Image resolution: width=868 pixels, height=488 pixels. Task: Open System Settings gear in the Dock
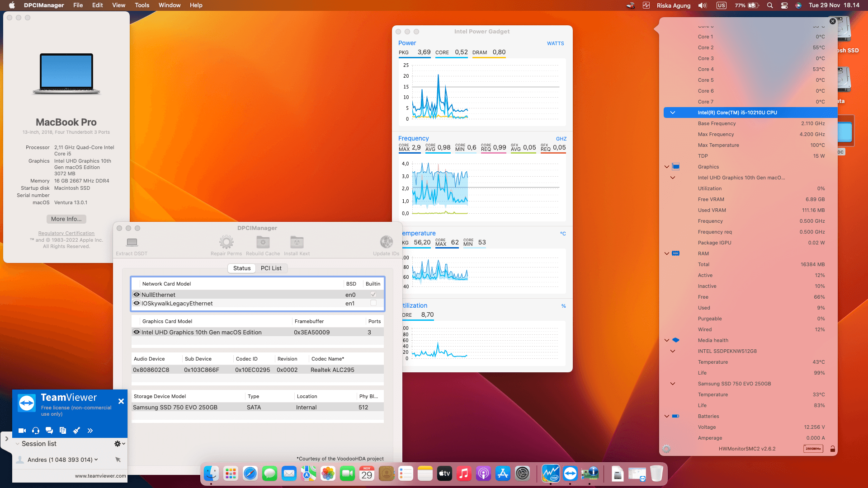click(522, 474)
